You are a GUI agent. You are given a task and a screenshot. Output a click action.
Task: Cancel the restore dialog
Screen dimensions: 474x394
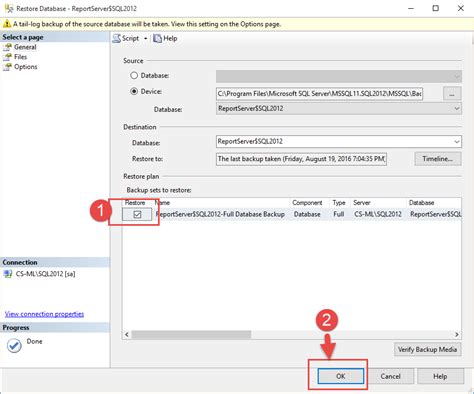391,376
